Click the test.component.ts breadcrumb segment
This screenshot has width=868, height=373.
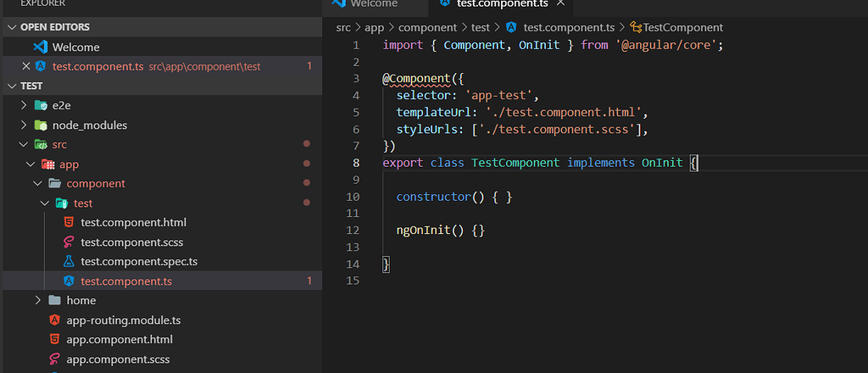coord(569,27)
